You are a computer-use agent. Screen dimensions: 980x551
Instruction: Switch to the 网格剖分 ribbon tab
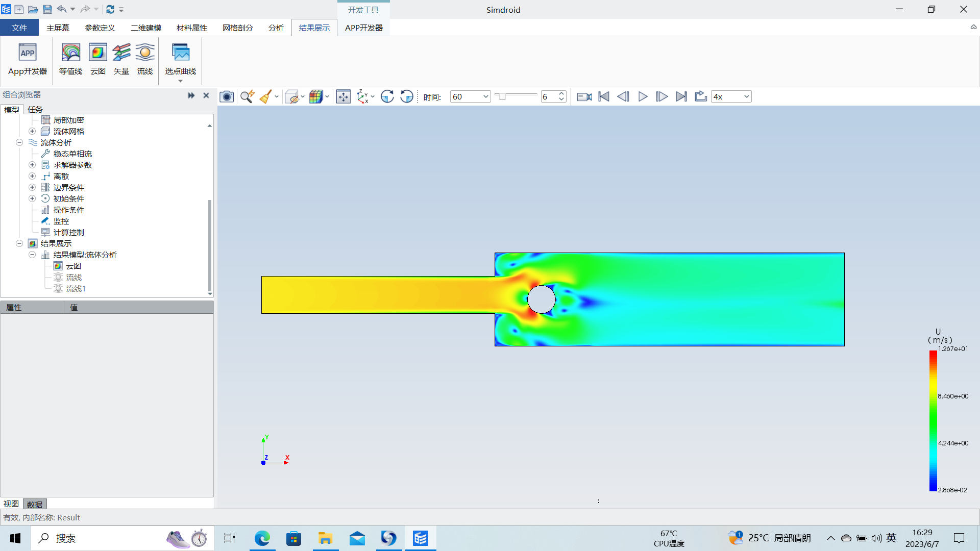click(238, 28)
